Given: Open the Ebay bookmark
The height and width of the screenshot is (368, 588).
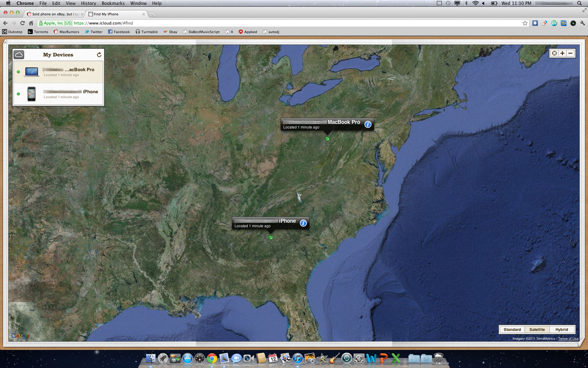Looking at the screenshot, I should pos(170,32).
